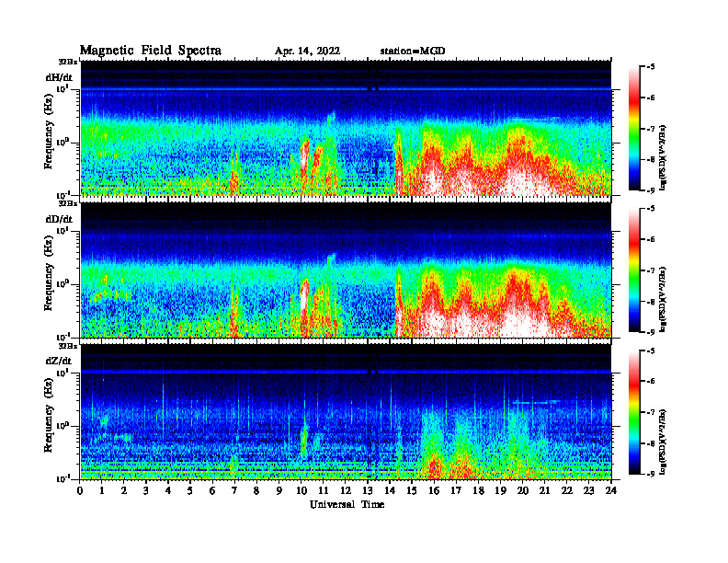Click the 'Magnetic Field Spectra' title
This screenshot has width=728, height=563.
pos(151,51)
